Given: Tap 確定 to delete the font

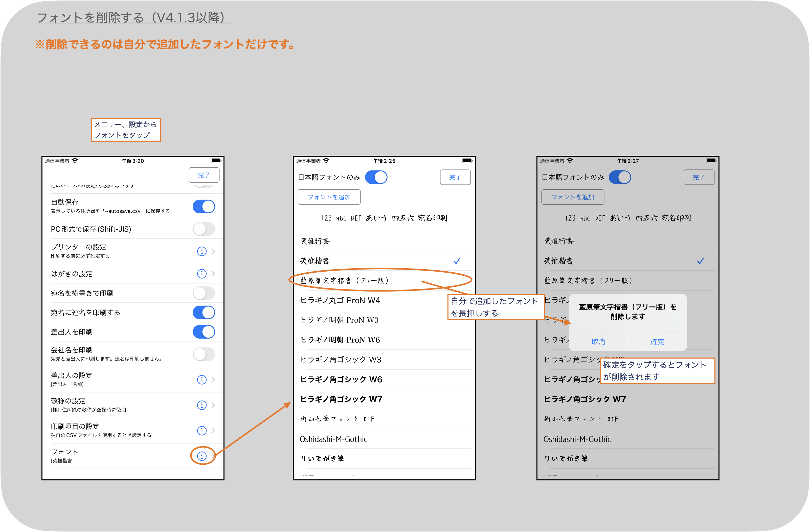Looking at the screenshot, I should point(657,341).
